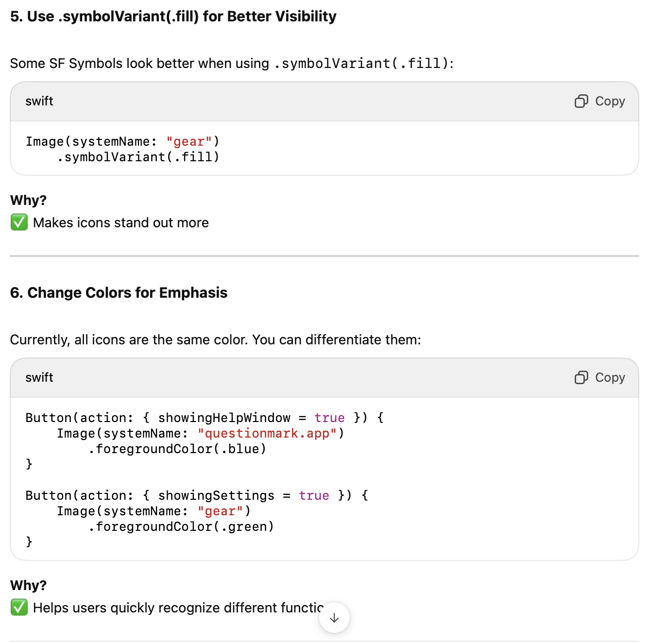The height and width of the screenshot is (644, 650).
Task: Click the duplicate-pages icon next to the bottom Copy label
Action: tap(581, 377)
